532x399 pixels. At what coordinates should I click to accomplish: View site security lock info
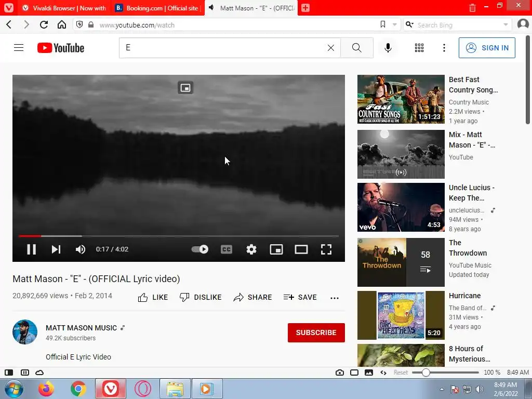(91, 25)
